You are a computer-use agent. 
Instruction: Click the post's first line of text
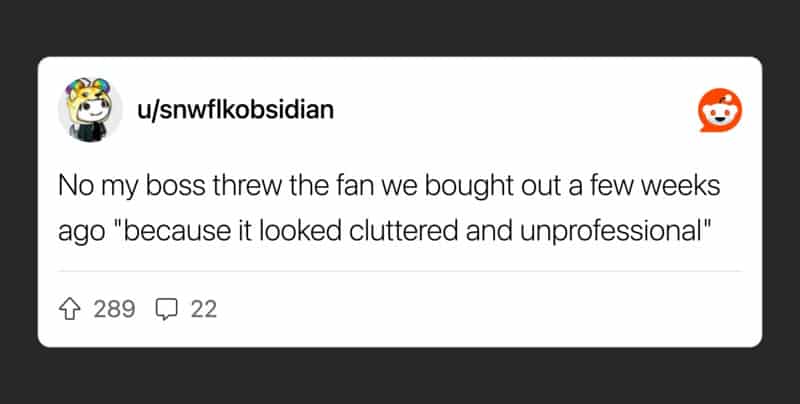[389, 187]
